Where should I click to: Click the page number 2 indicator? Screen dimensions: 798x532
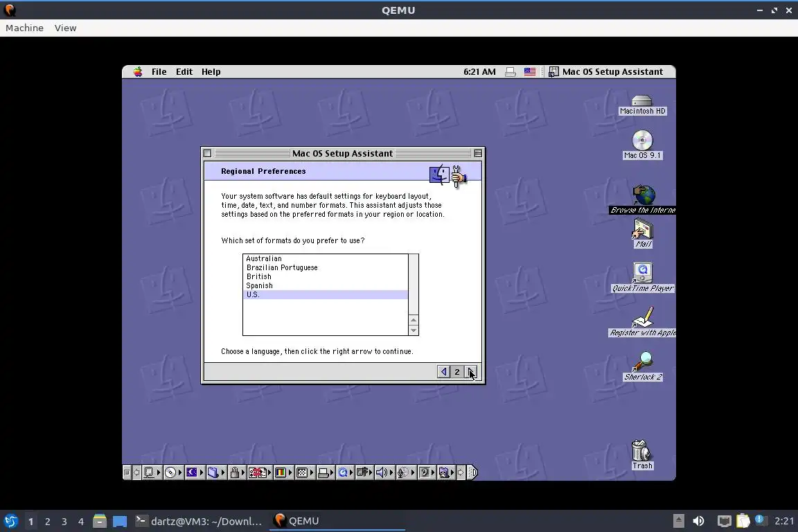457,371
